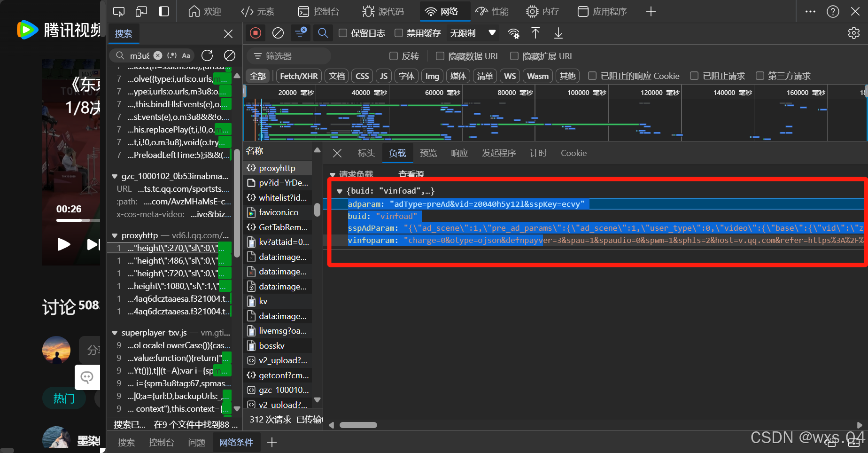The image size is (868, 453).
Task: Select the 全部 filter type
Action: [258, 76]
